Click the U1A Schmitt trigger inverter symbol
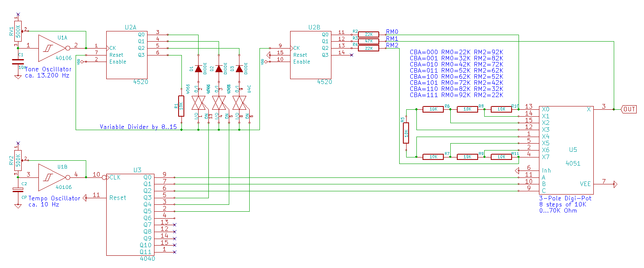The height and width of the screenshot is (268, 644). coord(51,48)
